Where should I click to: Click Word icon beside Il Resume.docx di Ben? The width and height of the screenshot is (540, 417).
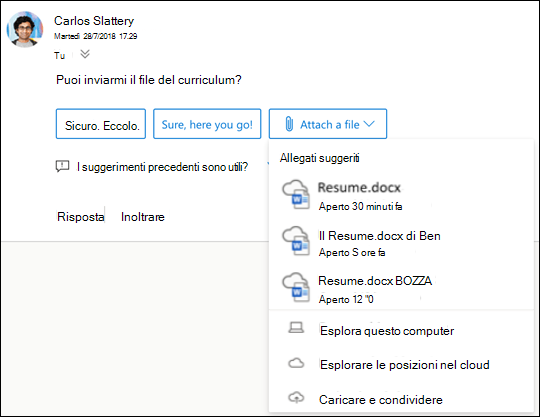296,241
